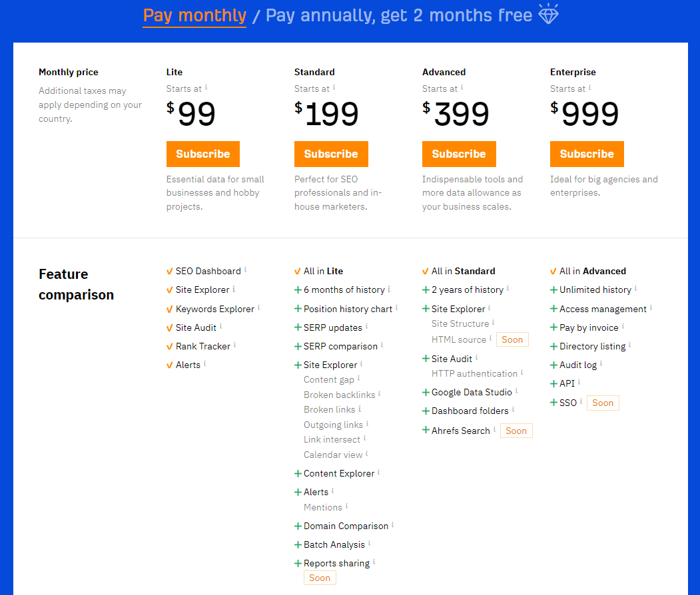Screen dimensions: 700x595
Task: Click the info icon beside Rank Tracker
Action: pyautogui.click(x=234, y=345)
